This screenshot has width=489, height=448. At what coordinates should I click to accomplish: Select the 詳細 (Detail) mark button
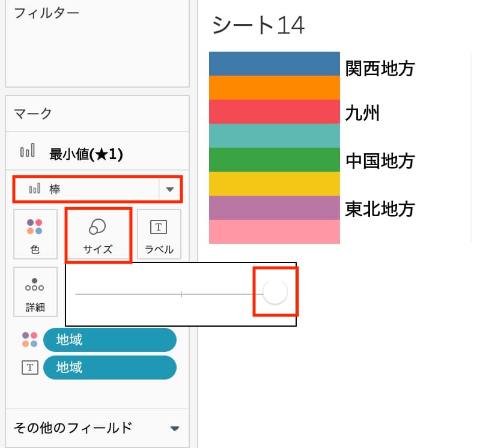pos(35,291)
